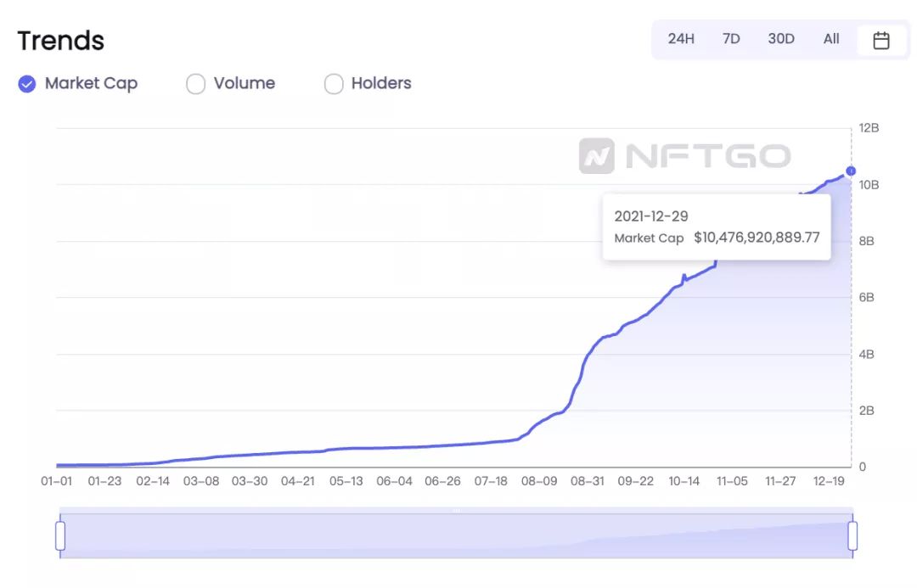Click the NFTGO watermark text
This screenshot has width=917, height=588.
coord(708,156)
